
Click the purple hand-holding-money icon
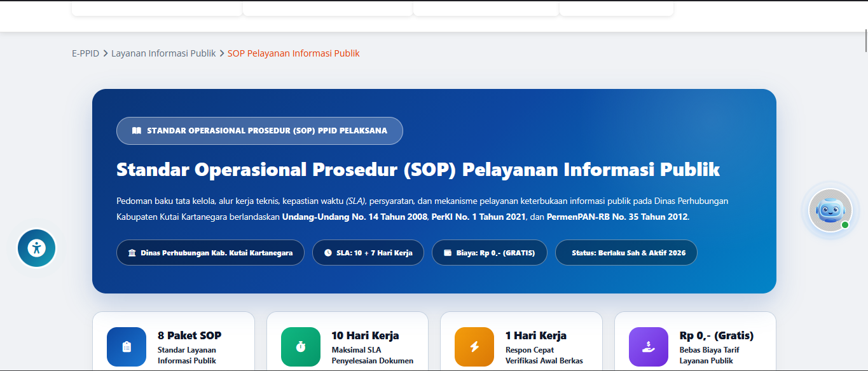pyautogui.click(x=649, y=347)
